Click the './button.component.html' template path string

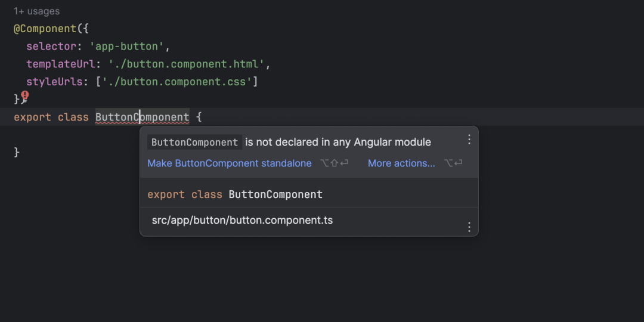(186, 64)
